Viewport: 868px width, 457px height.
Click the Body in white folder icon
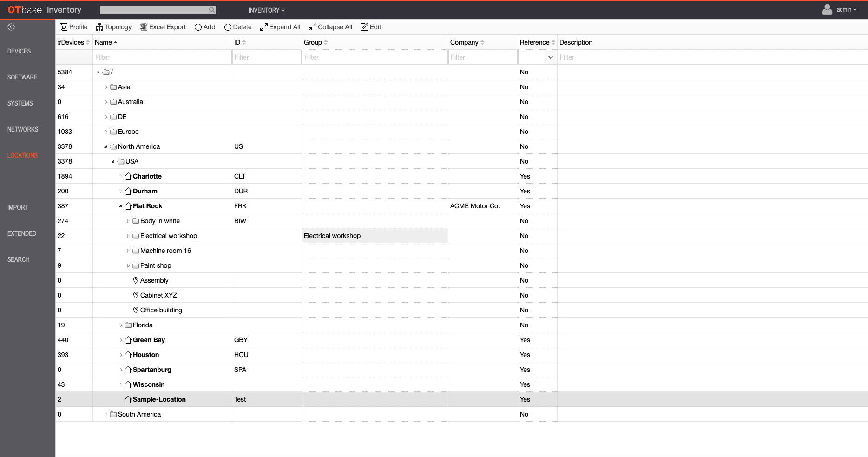tap(136, 221)
